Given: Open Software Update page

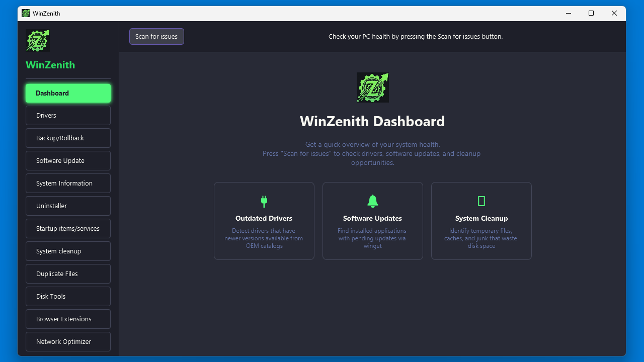Looking at the screenshot, I should (68, 161).
